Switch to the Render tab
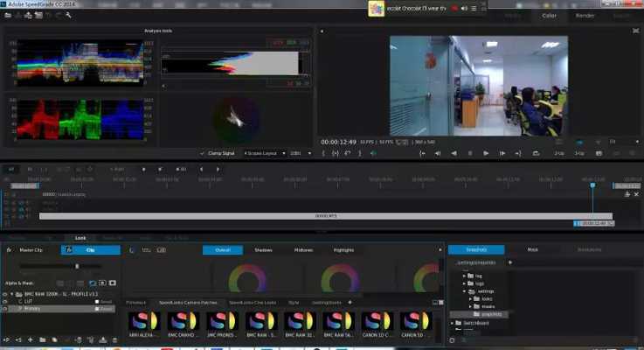The width and height of the screenshot is (644, 350). click(x=585, y=15)
